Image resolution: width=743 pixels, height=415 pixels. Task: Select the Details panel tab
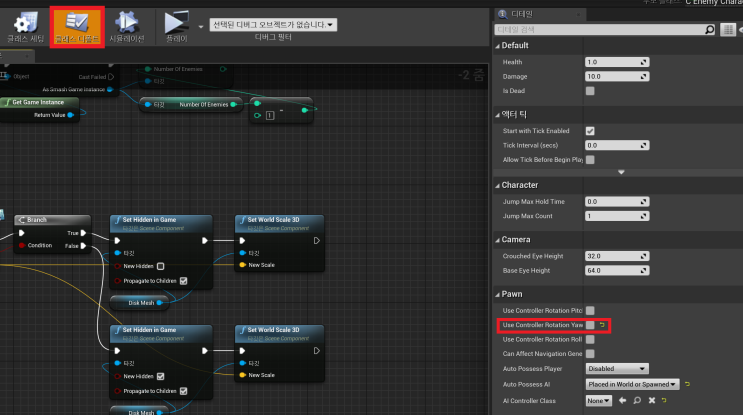click(539, 14)
